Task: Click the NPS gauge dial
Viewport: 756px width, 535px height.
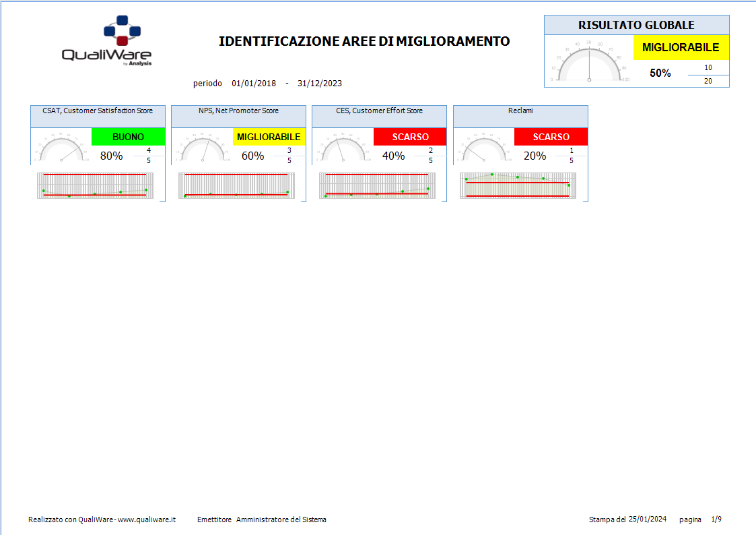Action: [202, 150]
